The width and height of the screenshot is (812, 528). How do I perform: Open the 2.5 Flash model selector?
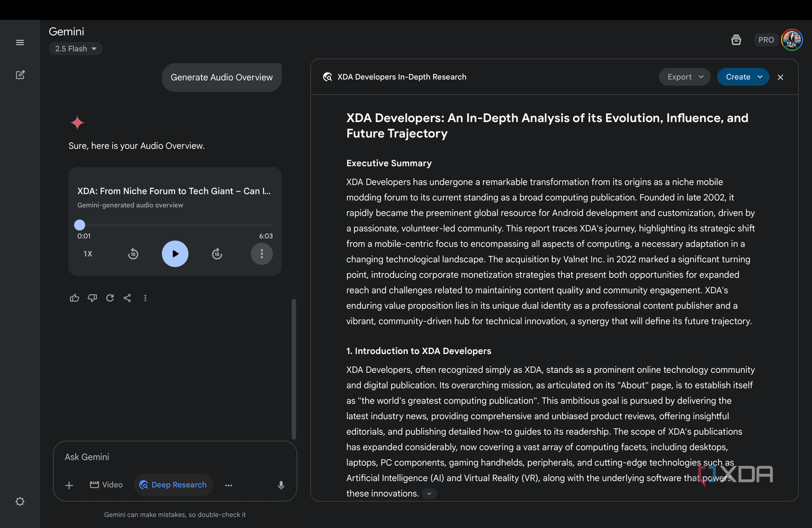(x=76, y=49)
